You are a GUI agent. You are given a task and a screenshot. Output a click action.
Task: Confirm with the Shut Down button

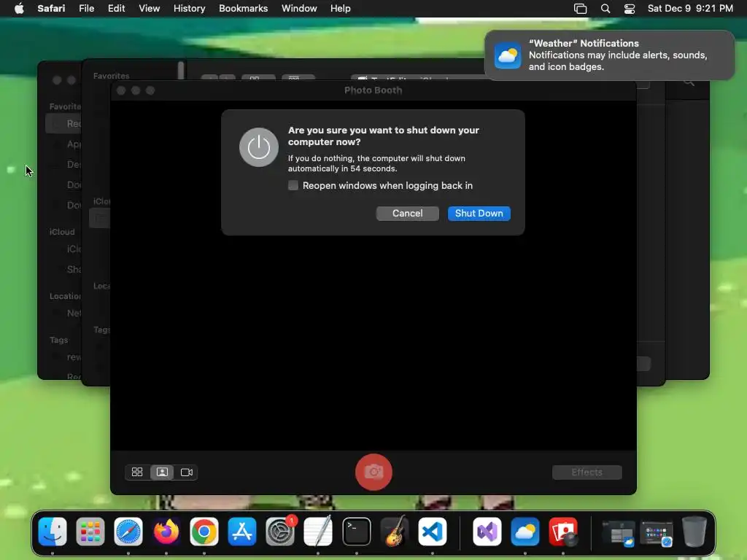(479, 214)
